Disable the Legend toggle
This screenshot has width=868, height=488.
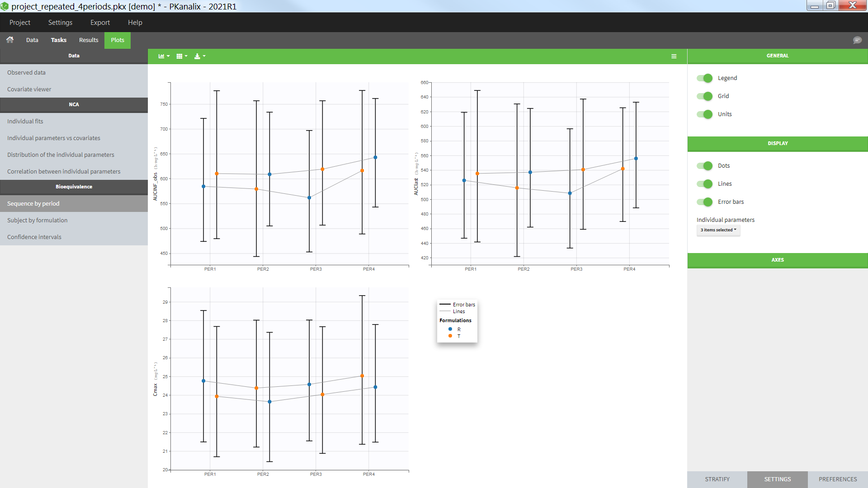coord(704,78)
